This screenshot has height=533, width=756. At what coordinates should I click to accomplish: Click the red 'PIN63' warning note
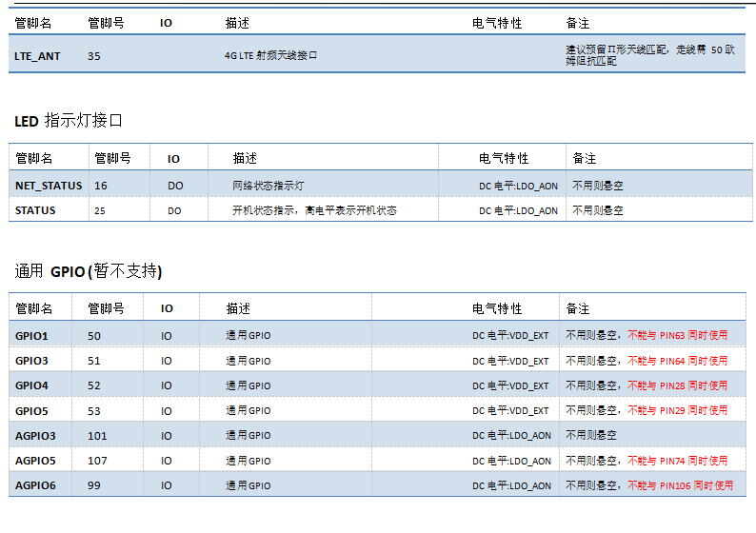point(677,335)
